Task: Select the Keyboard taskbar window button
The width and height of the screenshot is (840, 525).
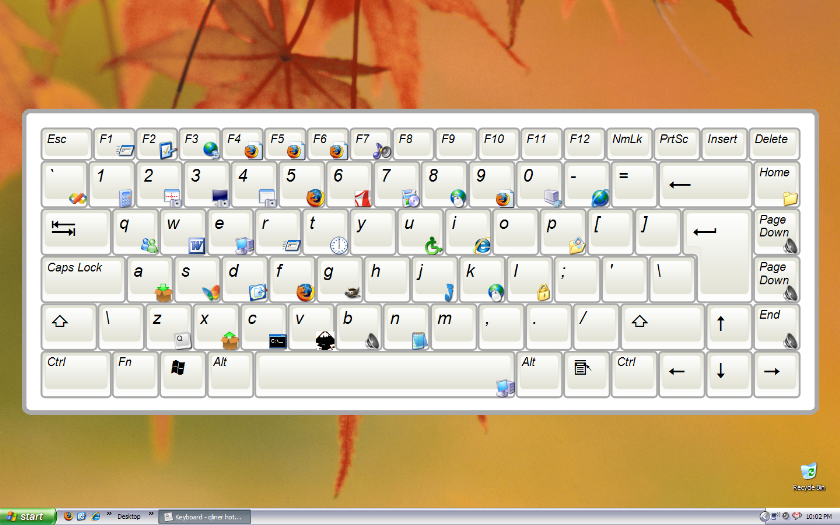Action: (205, 517)
